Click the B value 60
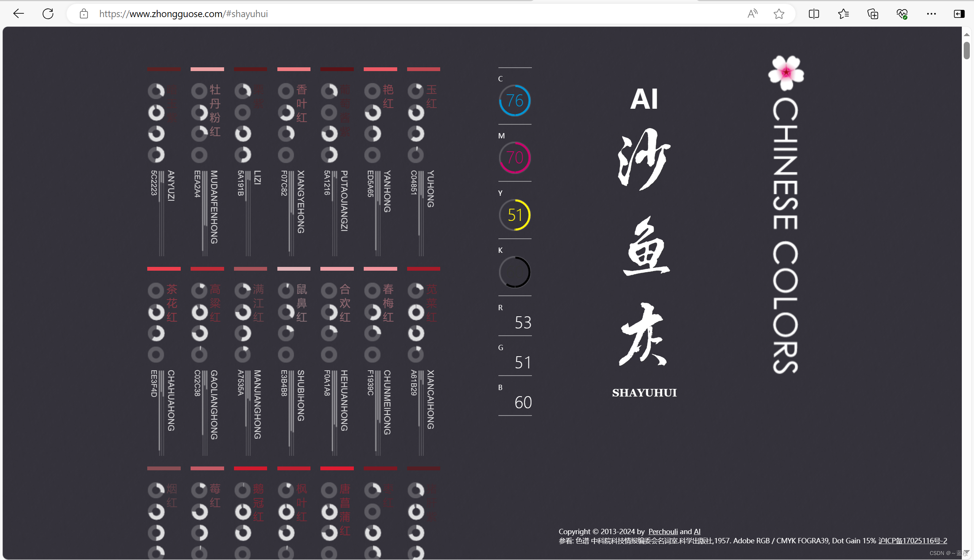The width and height of the screenshot is (974, 560). coord(523,402)
